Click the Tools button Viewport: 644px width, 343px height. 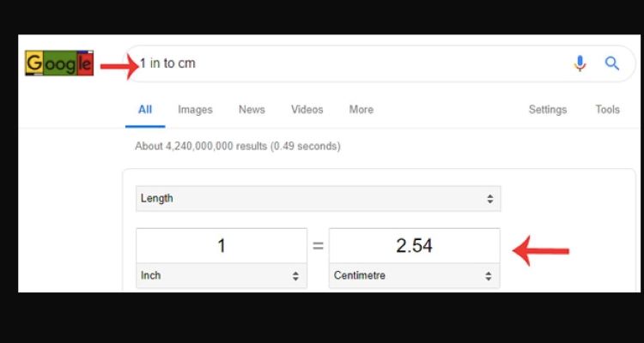click(607, 110)
